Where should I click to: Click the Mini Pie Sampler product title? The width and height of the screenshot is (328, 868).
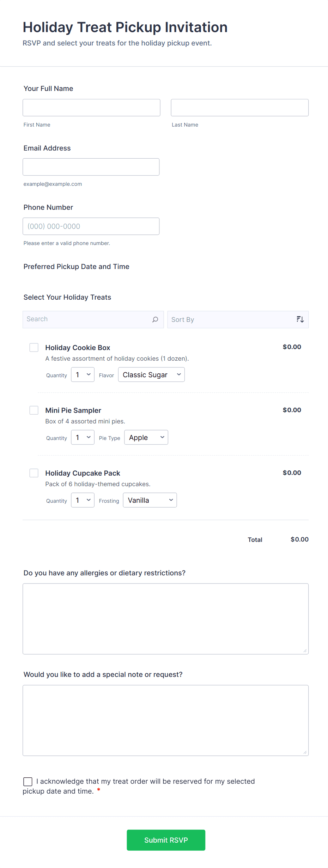[x=73, y=410]
